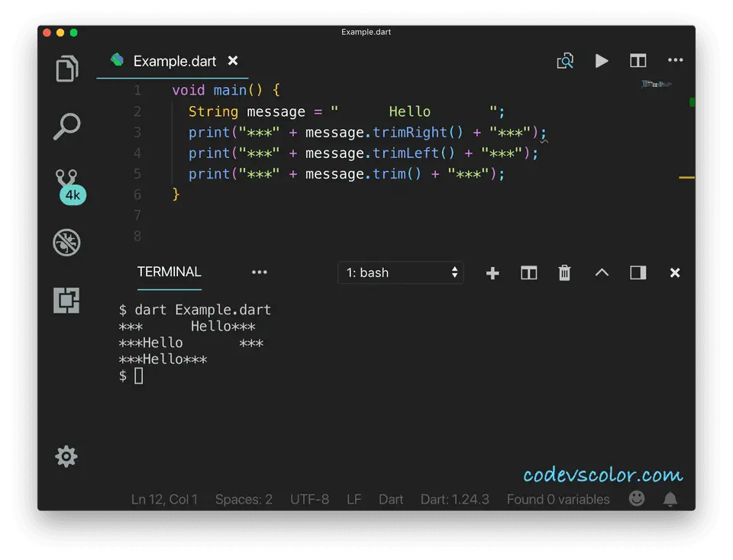Open panel overflow ellipsis next to TERMINAL
The height and width of the screenshot is (560, 733).
[260, 272]
